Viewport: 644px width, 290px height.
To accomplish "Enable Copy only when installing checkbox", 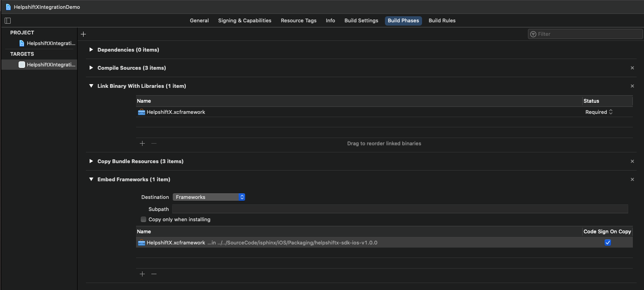I will pos(143,219).
